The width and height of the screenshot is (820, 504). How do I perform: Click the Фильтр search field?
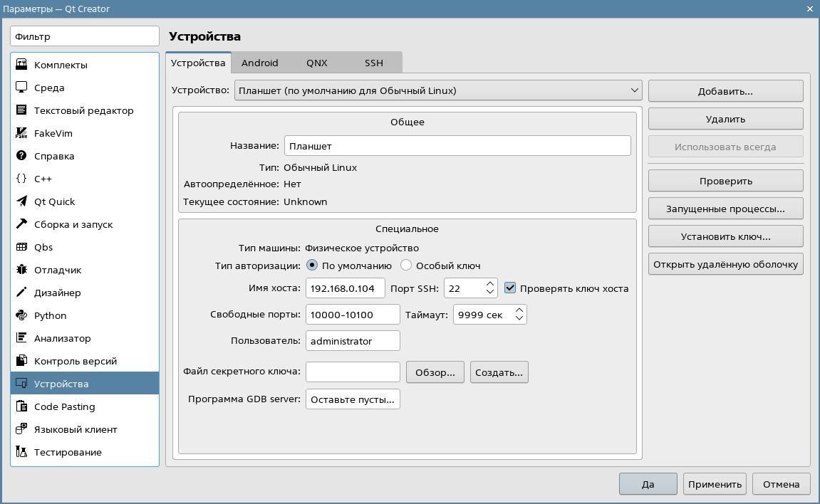85,36
